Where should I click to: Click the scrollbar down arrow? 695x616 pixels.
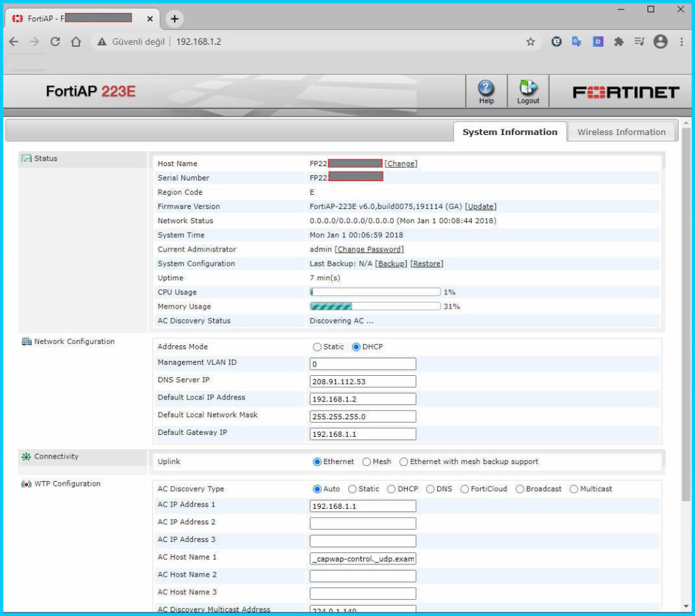pyautogui.click(x=685, y=606)
